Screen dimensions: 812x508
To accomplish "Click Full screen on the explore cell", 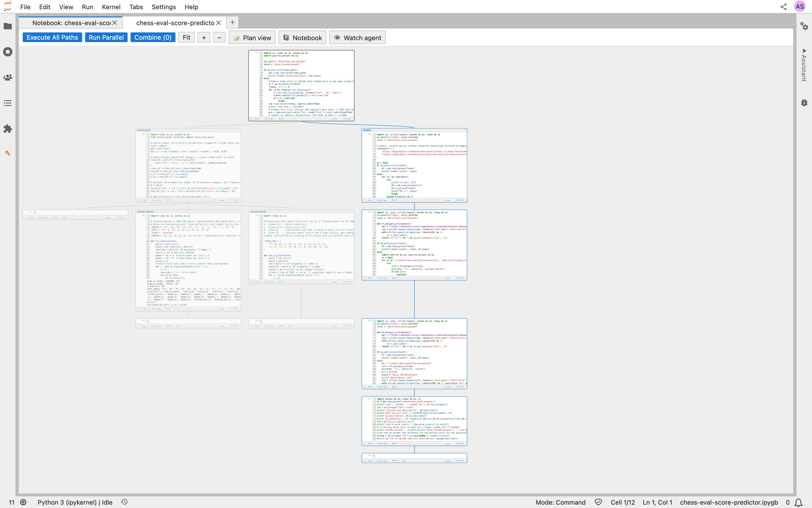I will [459, 200].
